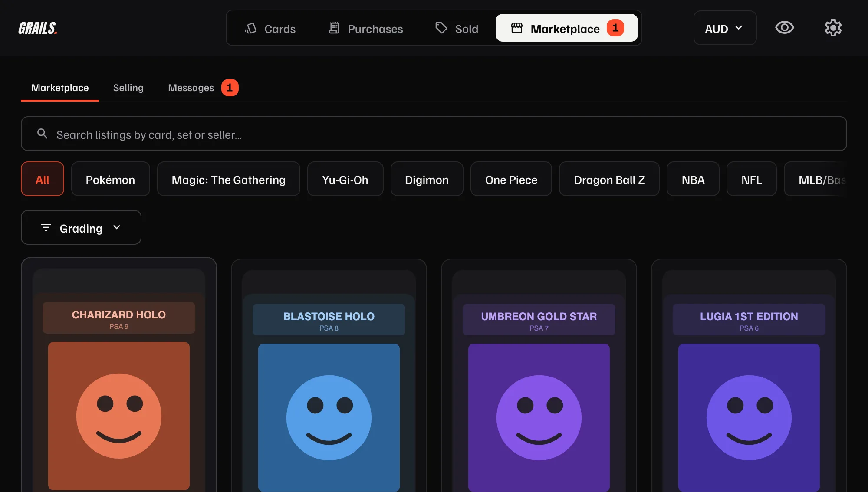Click the LUGIA 1ST EDITION title label
The width and height of the screenshot is (868, 492).
click(x=749, y=316)
